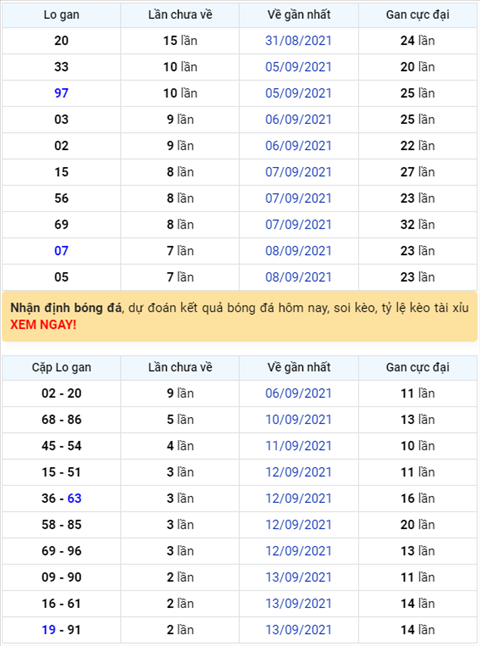Select the pair '69 - 96'
This screenshot has width=480, height=646.
click(61, 551)
